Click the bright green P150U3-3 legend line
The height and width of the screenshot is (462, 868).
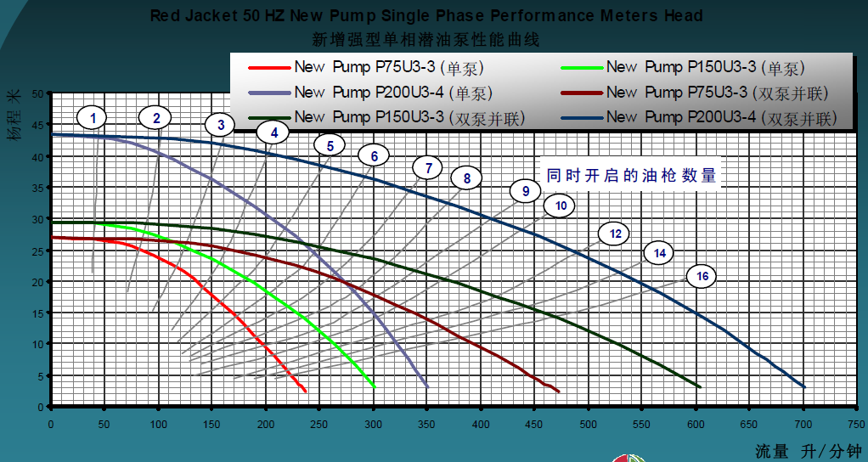coord(580,68)
